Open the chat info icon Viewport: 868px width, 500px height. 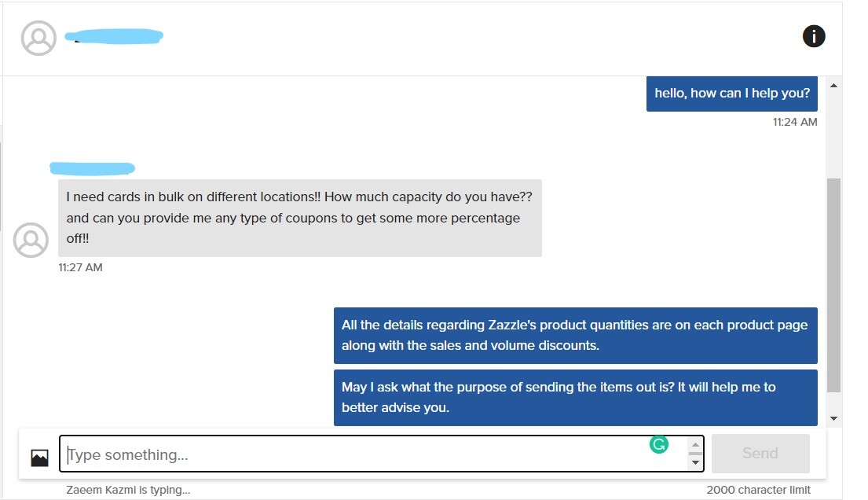coord(813,37)
